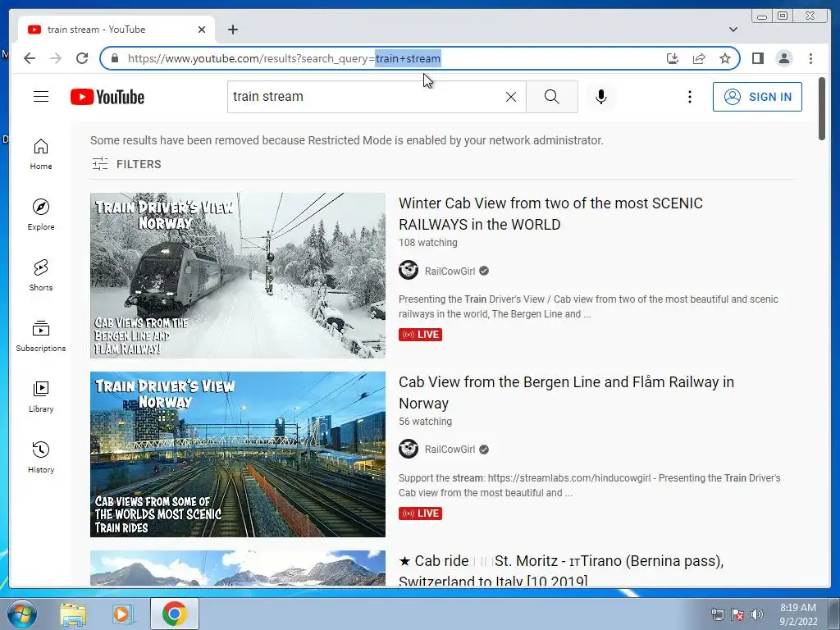This screenshot has height=630, width=840.
Task: Open a new browser tab
Action: (232, 30)
